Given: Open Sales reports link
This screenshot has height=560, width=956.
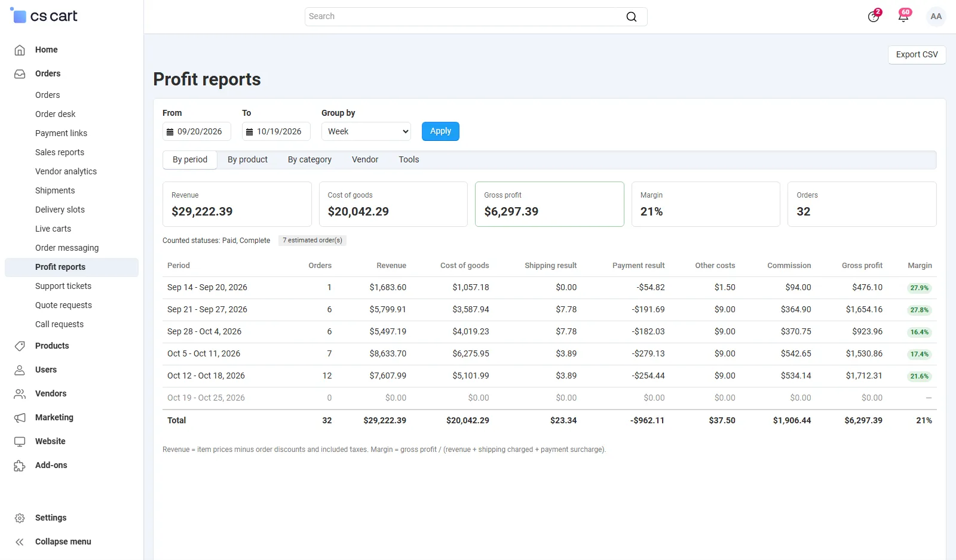Looking at the screenshot, I should coord(60,152).
